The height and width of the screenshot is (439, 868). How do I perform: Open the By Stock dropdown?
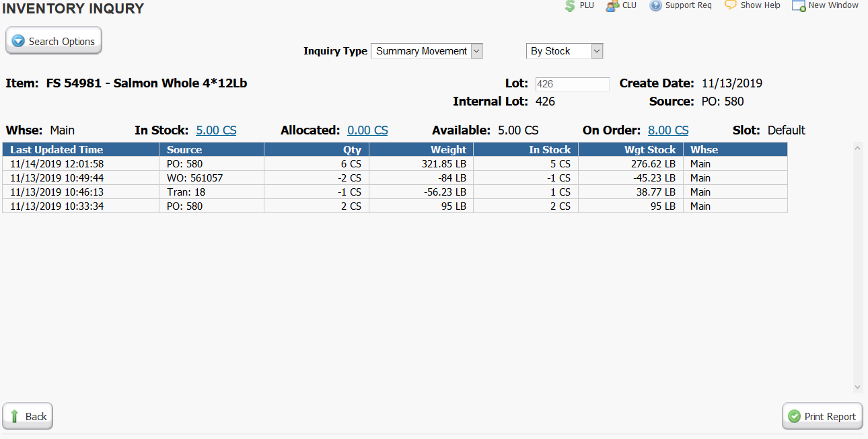(x=565, y=51)
